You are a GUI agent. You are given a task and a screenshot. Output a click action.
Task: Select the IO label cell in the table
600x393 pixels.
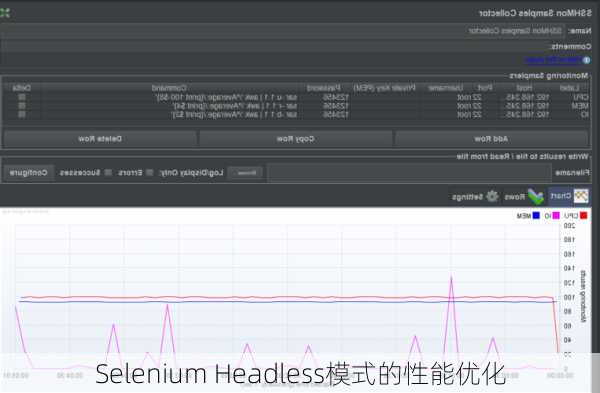585,115
